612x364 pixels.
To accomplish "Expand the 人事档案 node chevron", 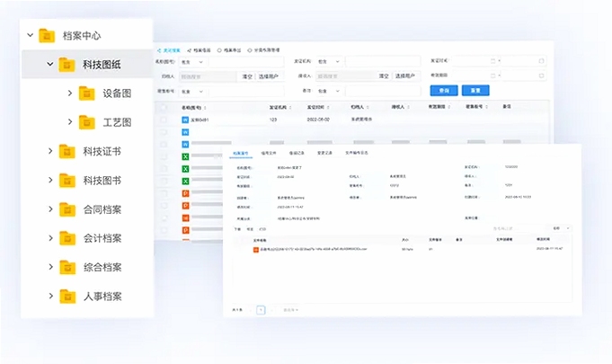I will [x=50, y=296].
